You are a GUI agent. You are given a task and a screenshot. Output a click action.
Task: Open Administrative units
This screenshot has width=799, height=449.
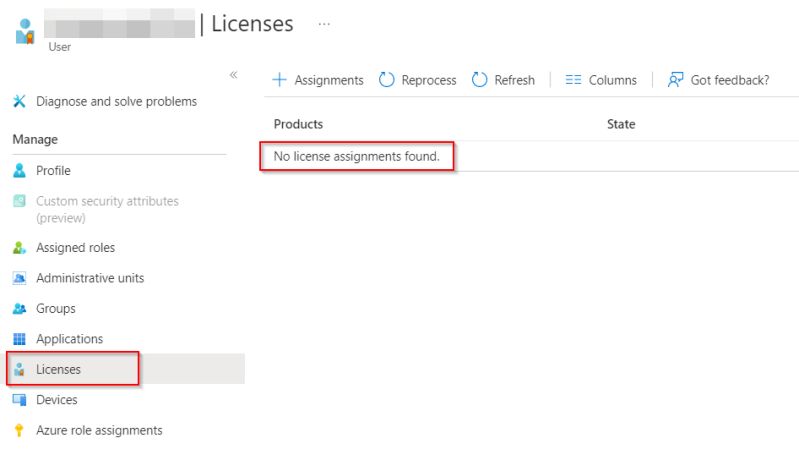point(90,278)
